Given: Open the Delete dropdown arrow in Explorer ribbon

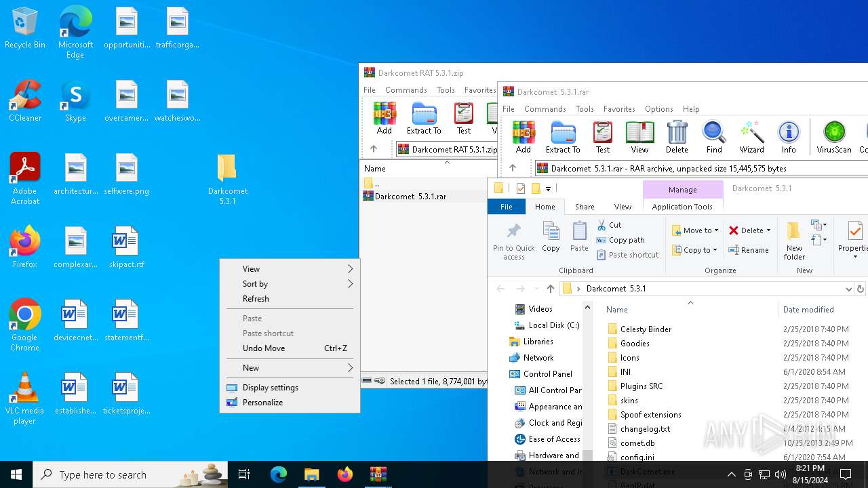Looking at the screenshot, I should point(768,230).
